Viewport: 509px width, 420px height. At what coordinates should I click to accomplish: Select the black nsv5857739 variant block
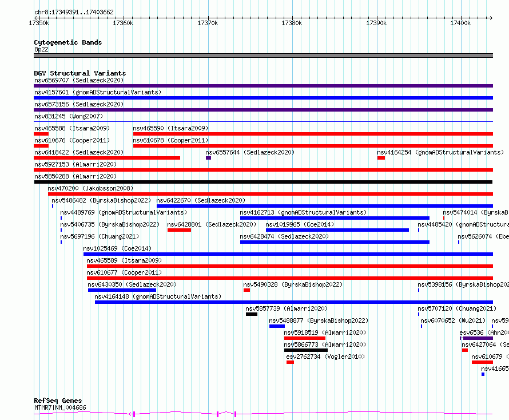pyautogui.click(x=252, y=314)
